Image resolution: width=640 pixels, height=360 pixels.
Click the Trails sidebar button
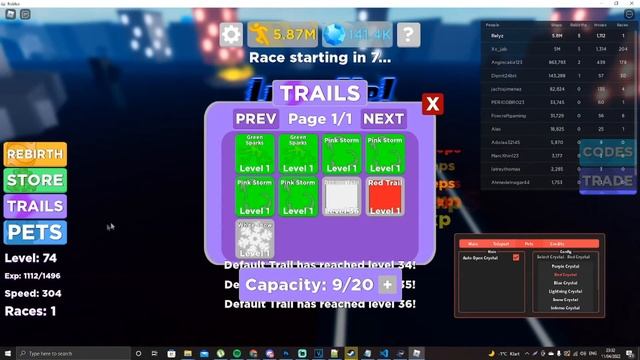[x=35, y=206]
